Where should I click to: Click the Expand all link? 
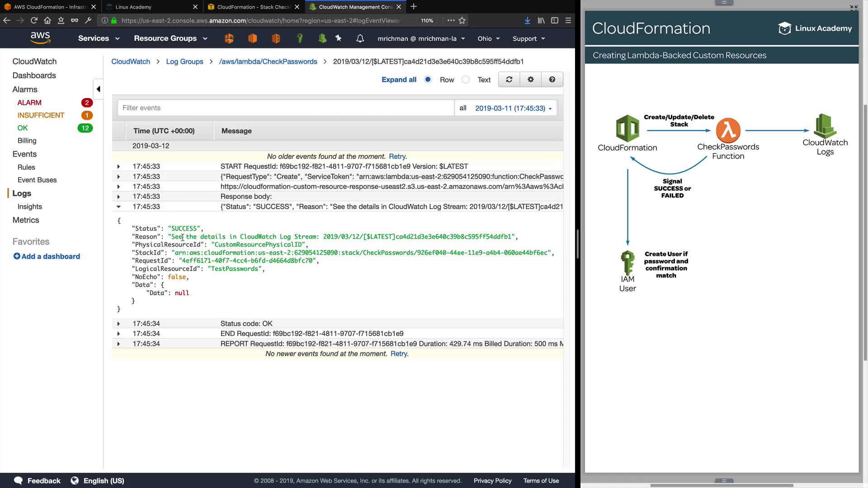pyautogui.click(x=399, y=80)
